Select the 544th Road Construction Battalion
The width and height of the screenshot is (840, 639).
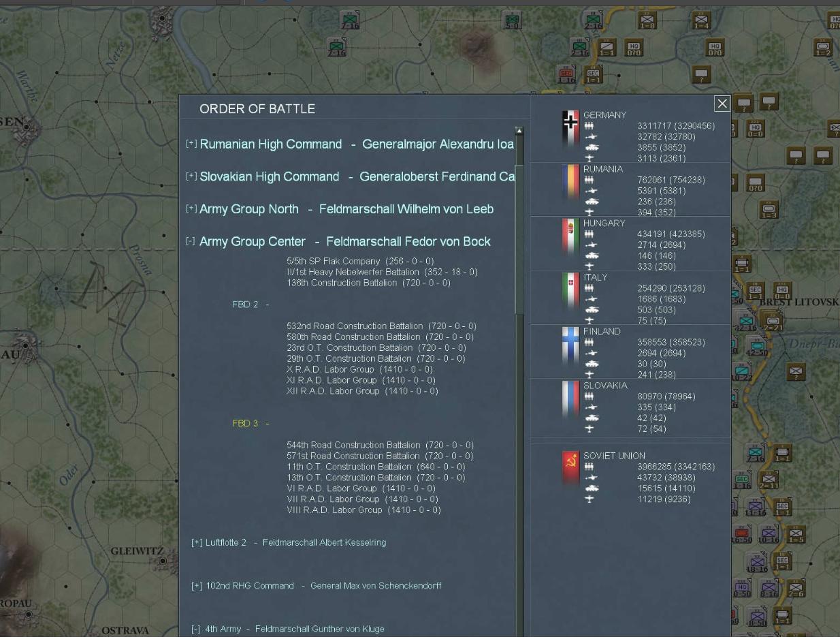(x=380, y=445)
